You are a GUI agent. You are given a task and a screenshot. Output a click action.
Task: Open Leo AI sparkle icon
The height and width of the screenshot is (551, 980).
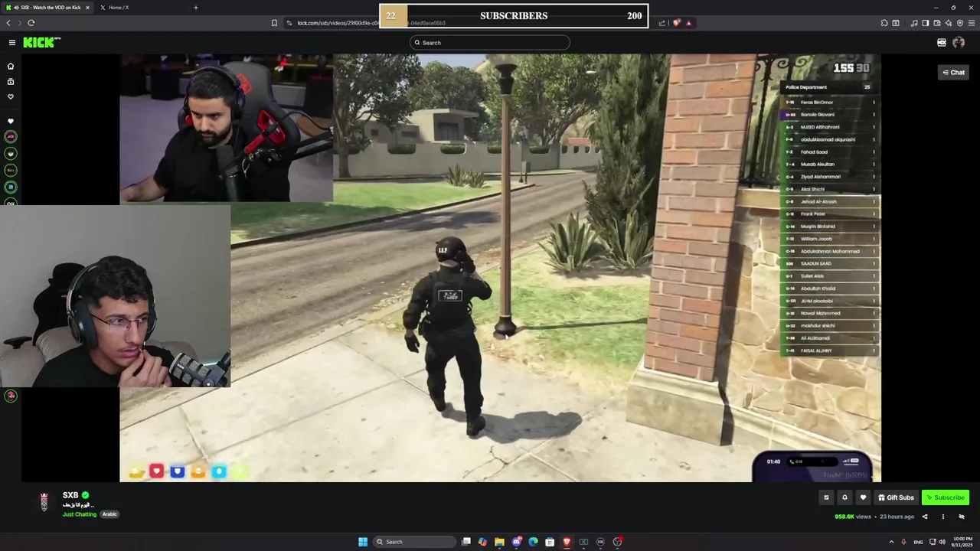click(x=949, y=23)
